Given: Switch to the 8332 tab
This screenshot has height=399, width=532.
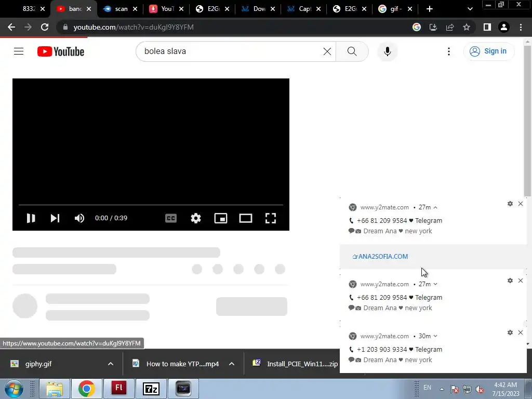Looking at the screenshot, I should (29, 9).
